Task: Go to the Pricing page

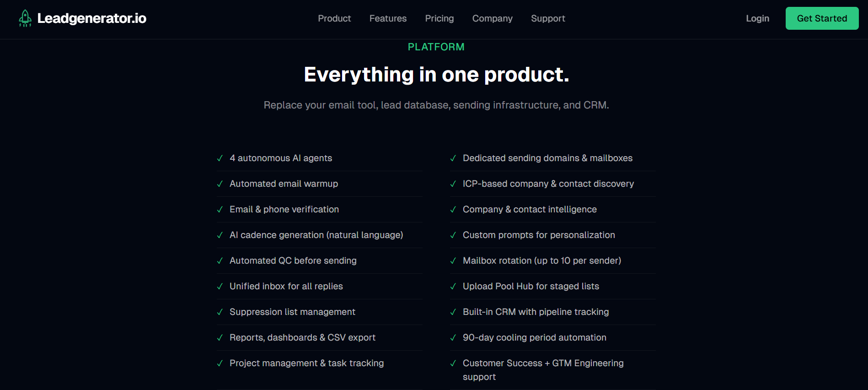Action: coord(439,18)
